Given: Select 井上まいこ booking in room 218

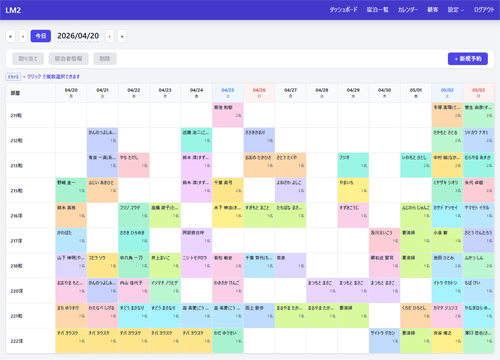Looking at the screenshot, I should (x=165, y=265).
